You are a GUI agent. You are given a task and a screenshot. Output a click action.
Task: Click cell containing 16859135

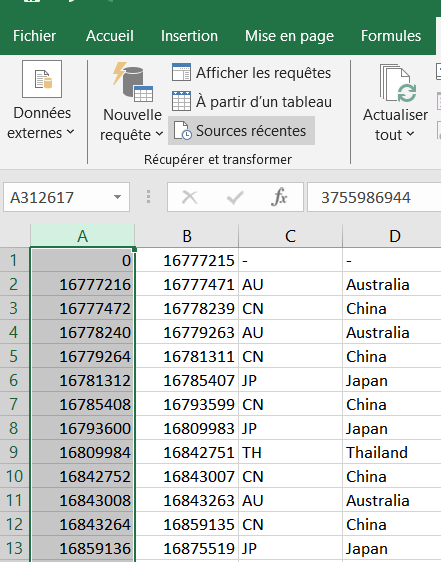point(187,524)
